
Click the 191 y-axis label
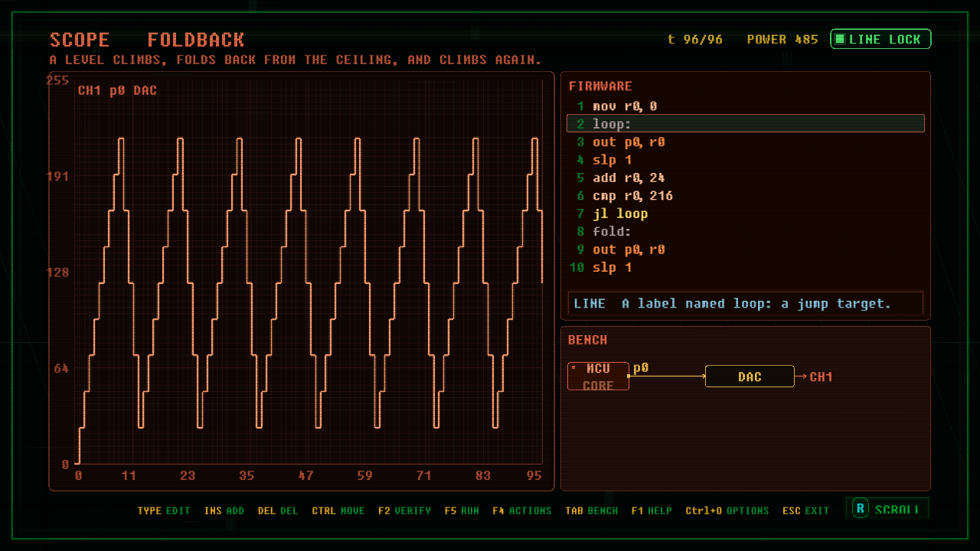coord(57,176)
